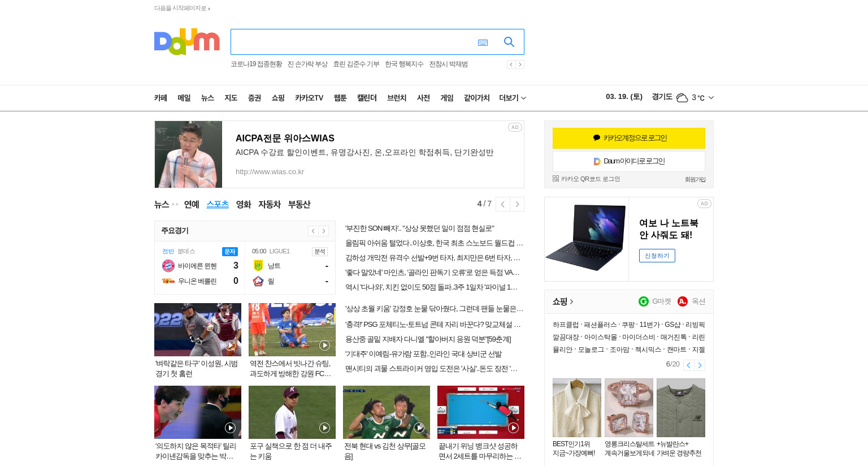Go to next news panel page

pos(517,204)
